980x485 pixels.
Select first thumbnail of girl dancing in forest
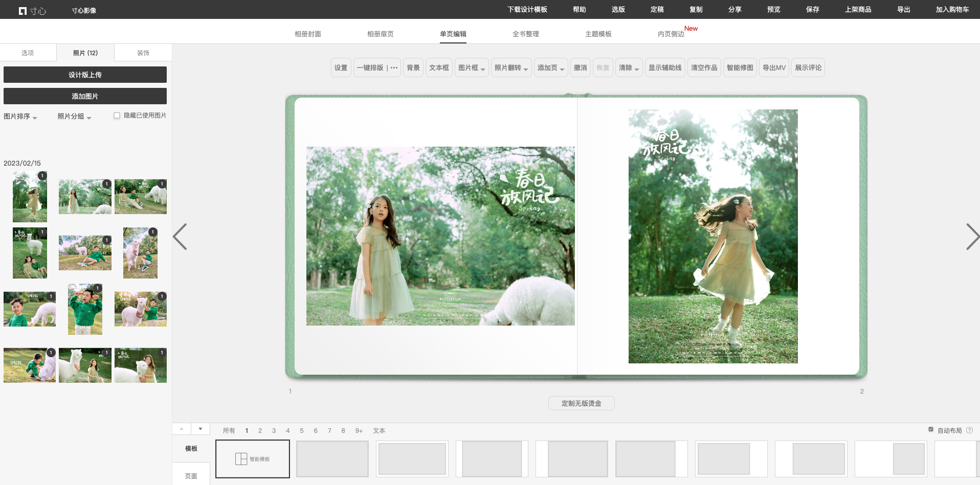click(x=30, y=196)
